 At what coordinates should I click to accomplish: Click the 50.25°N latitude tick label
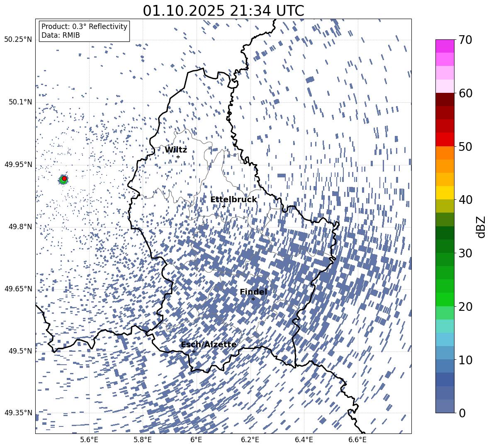[18, 40]
